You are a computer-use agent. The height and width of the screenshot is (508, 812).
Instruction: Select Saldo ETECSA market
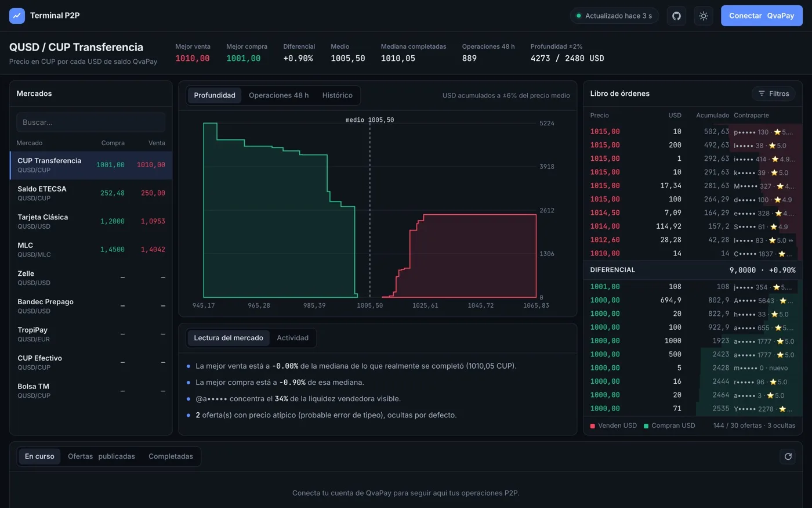click(x=91, y=193)
